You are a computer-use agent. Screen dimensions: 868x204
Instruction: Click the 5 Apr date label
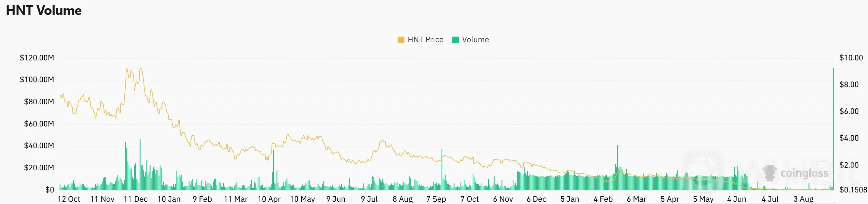[x=670, y=199]
